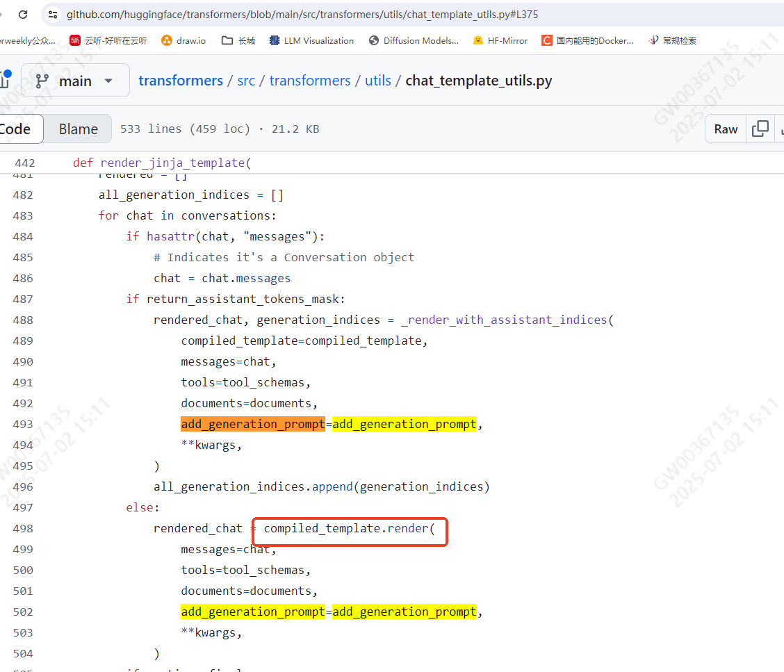Click append call on line 496
Image resolution: width=784 pixels, height=672 pixels.
pos(332,486)
